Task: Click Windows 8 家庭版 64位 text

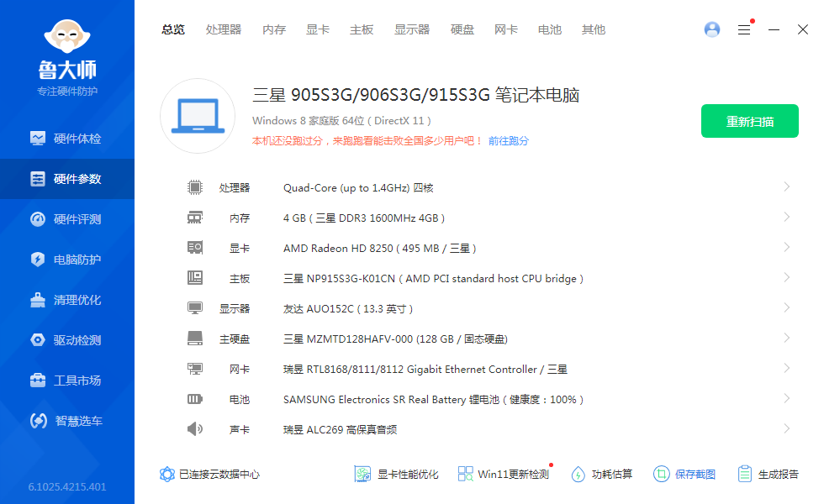Action: click(341, 121)
